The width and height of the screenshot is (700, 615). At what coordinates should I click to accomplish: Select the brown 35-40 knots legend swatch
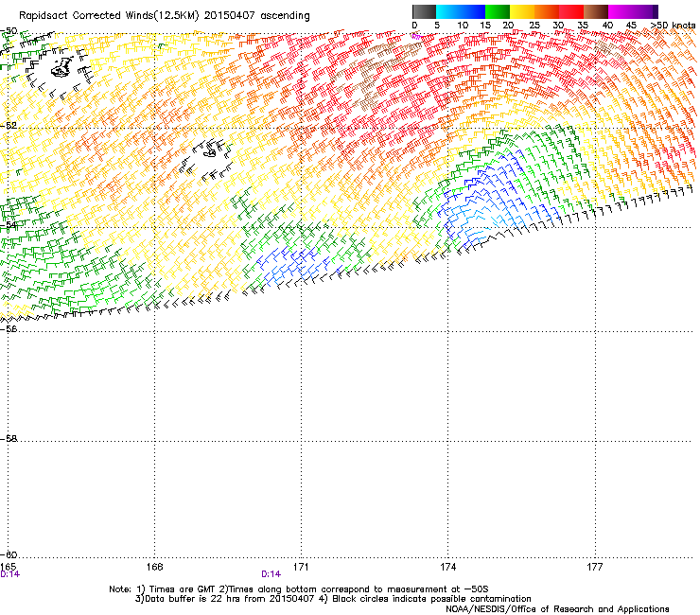coord(596,11)
